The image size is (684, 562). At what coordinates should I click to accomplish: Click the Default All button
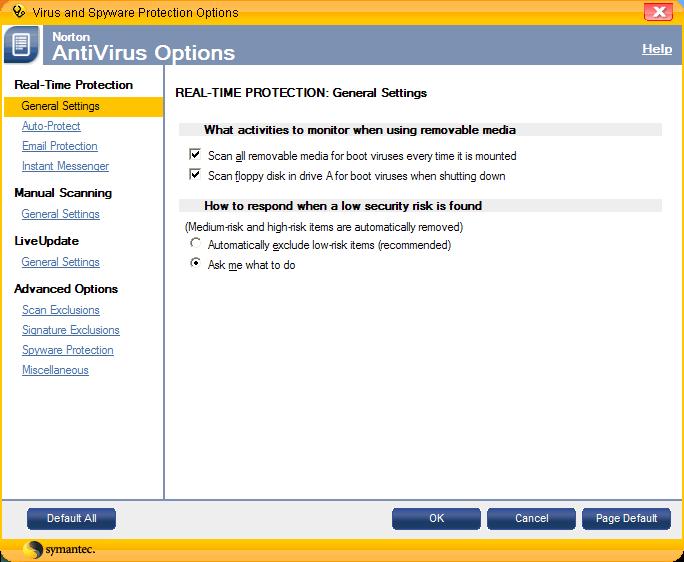point(72,518)
